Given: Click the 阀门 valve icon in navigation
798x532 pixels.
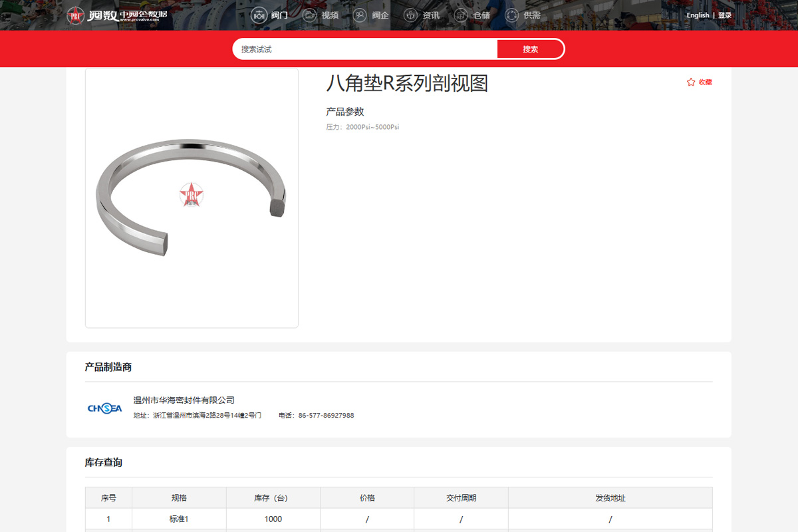Looking at the screenshot, I should 259,15.
